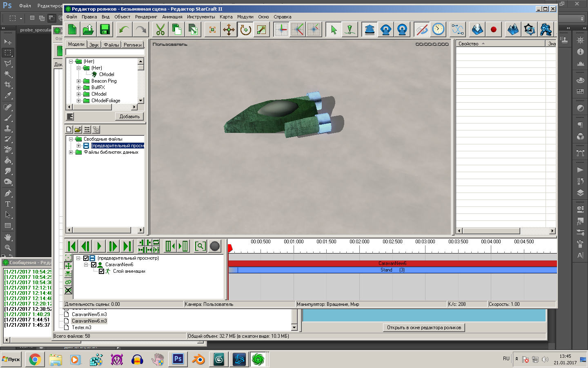Open the Рендеринг menu
This screenshot has height=368, width=588.
[x=146, y=17]
